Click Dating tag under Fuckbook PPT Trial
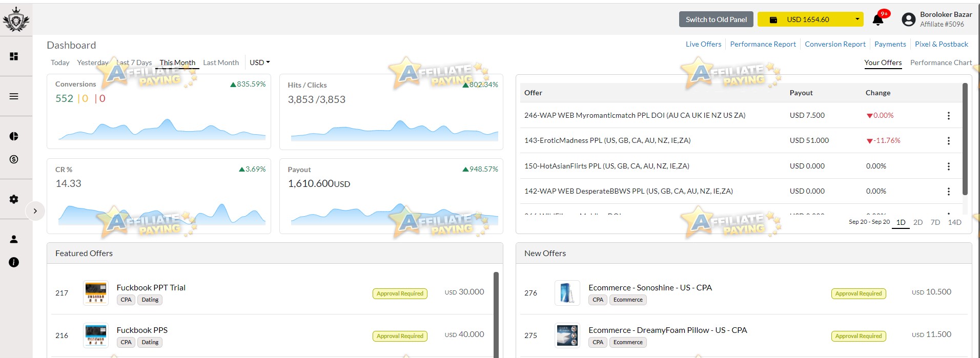This screenshot has height=358, width=980. (150, 300)
